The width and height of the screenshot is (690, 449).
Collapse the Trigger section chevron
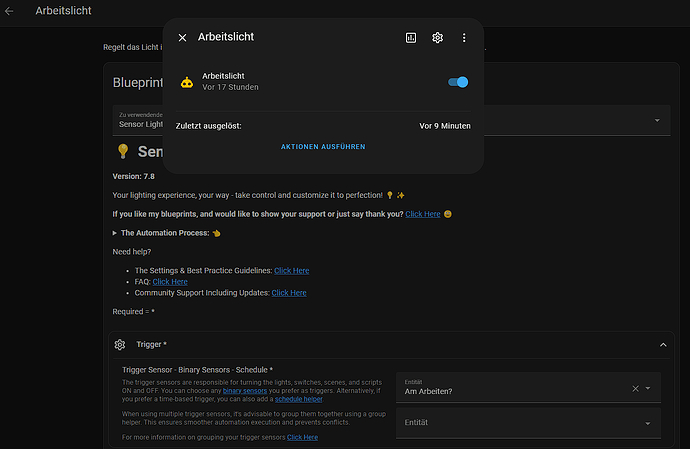tap(663, 345)
